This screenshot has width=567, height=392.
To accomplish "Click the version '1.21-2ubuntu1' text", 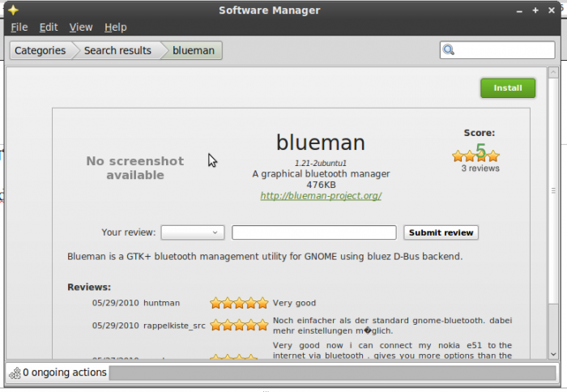I will 321,163.
